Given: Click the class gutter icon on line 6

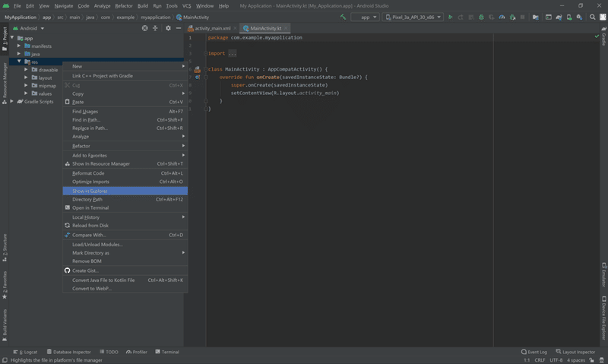Looking at the screenshot, I should click(197, 69).
